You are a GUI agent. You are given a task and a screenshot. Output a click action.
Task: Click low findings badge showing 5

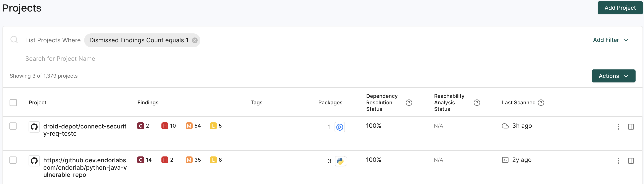(x=216, y=126)
